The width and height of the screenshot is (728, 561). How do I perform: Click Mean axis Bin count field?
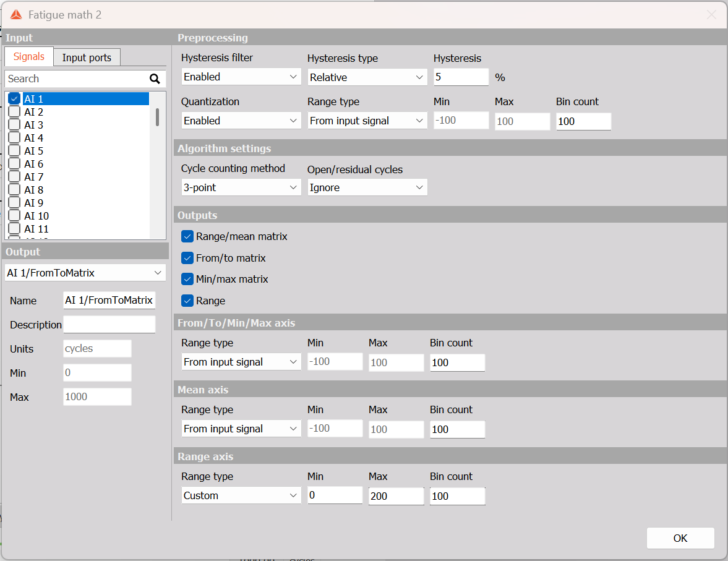457,429
